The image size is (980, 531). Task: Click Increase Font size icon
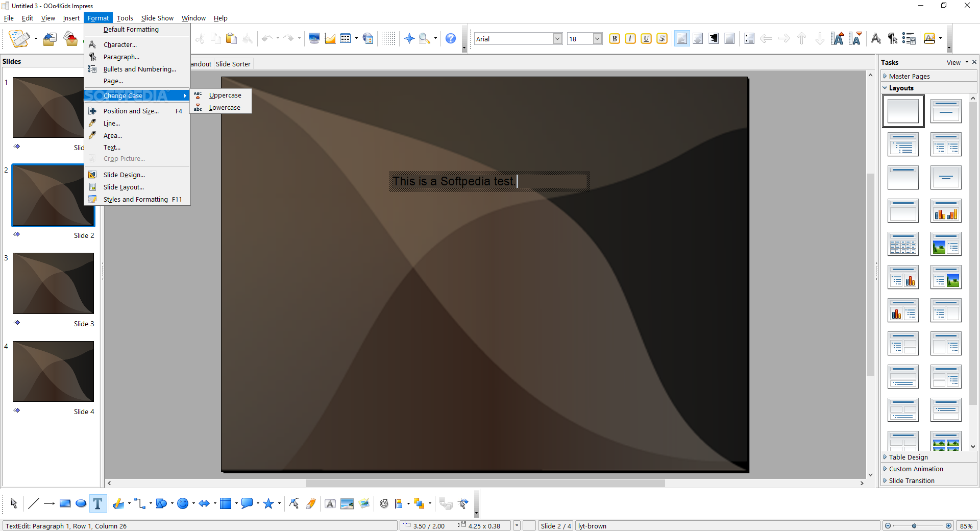click(838, 38)
